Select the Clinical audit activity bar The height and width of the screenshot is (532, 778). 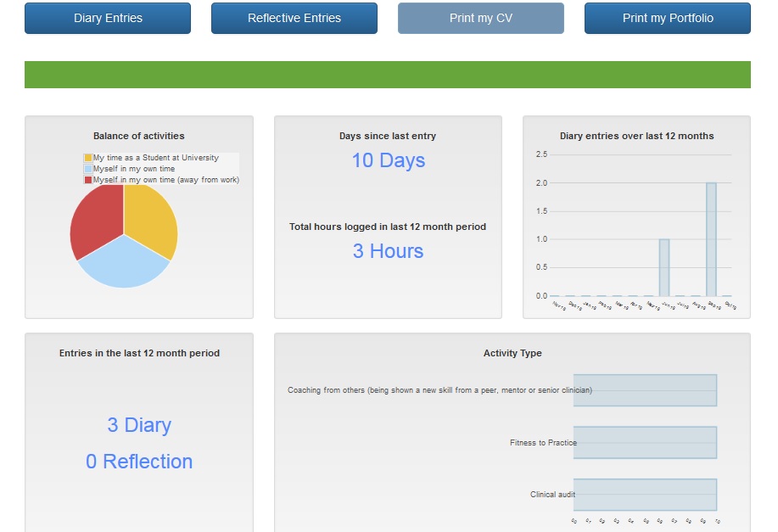click(645, 495)
